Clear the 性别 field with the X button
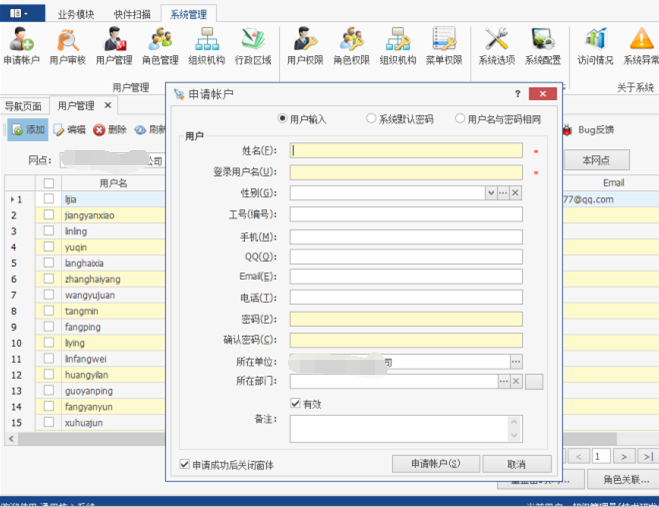Screen dimensions: 659x507 point(516,193)
